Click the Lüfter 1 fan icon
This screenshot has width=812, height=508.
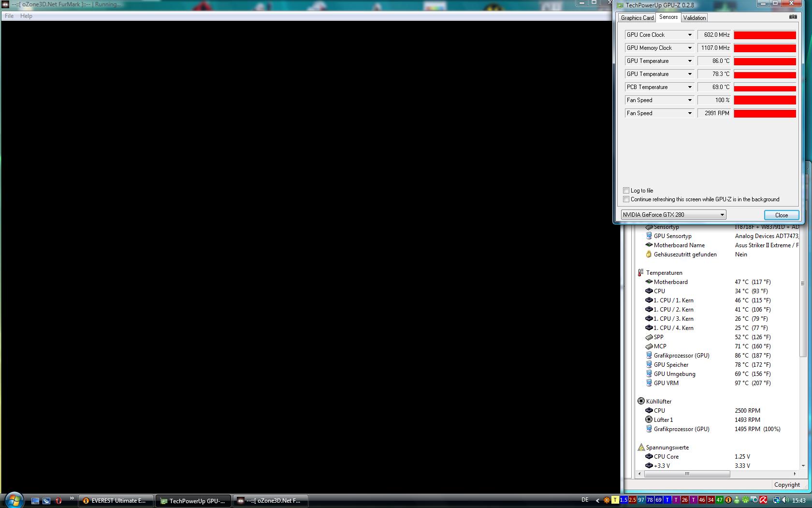pos(649,419)
